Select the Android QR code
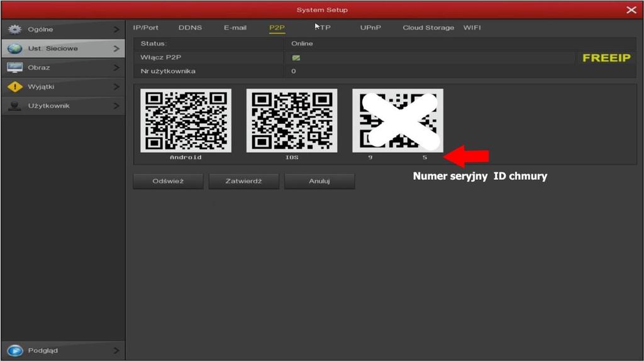 [186, 120]
